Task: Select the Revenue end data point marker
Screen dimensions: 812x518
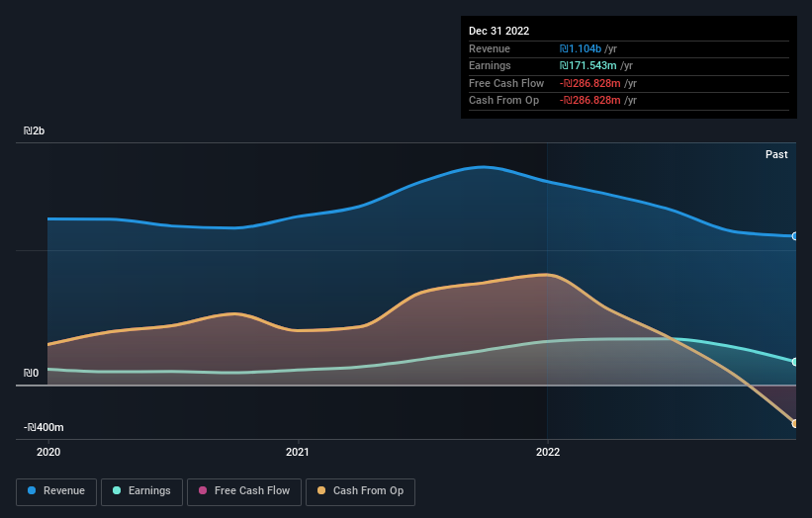Action: [x=795, y=236]
